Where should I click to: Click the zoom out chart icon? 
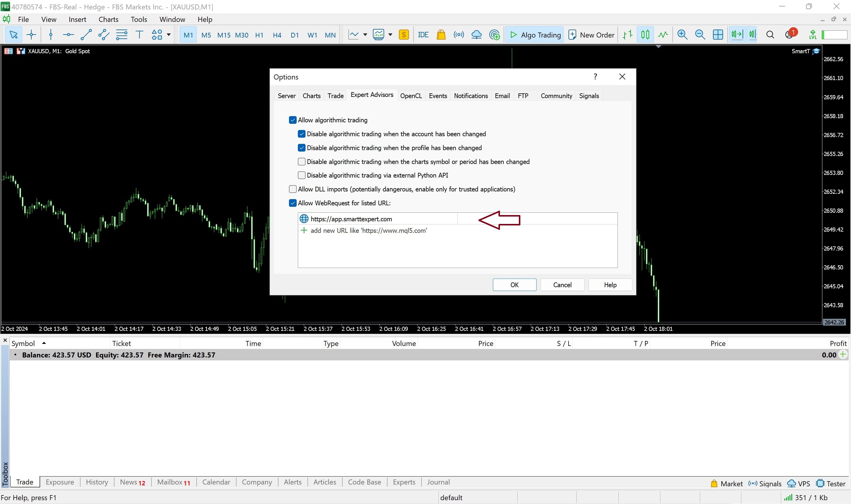pyautogui.click(x=700, y=34)
